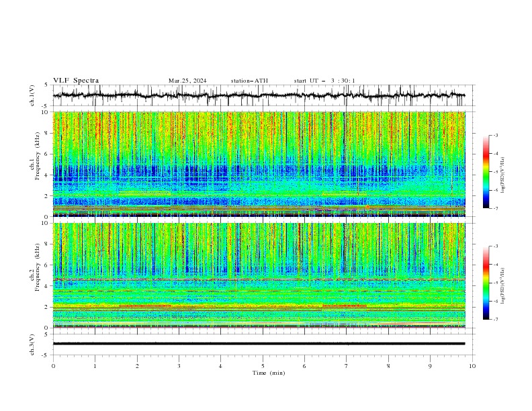Click time axis tick label "9"
Viewport: 532px width, 411px height.
tap(430, 366)
